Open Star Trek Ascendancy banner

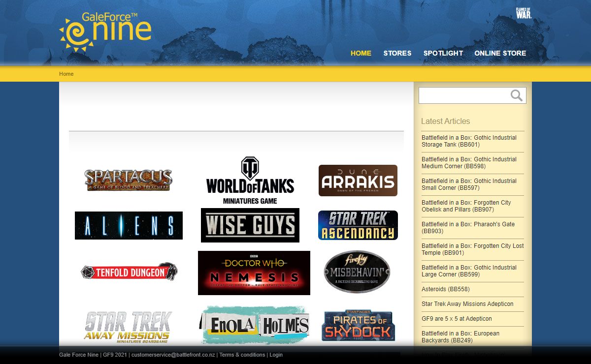pyautogui.click(x=358, y=225)
